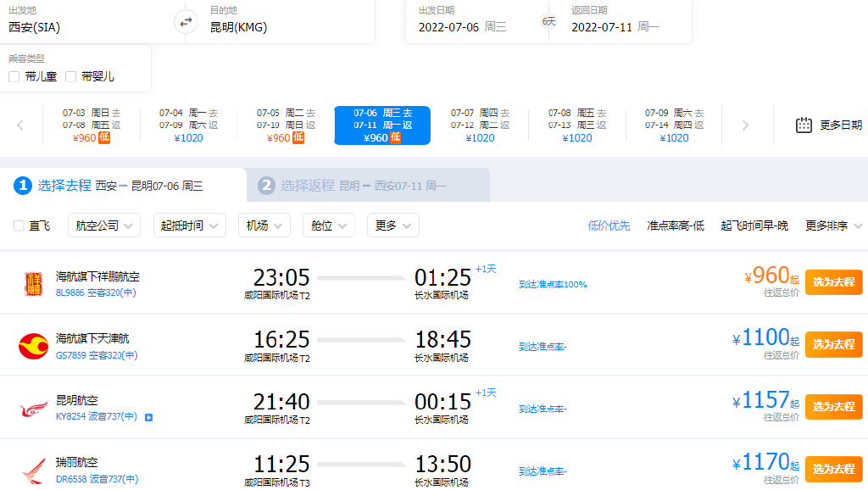Enable the 带儿童 (with child) checkbox
This screenshot has width=868, height=490.
click(x=14, y=76)
